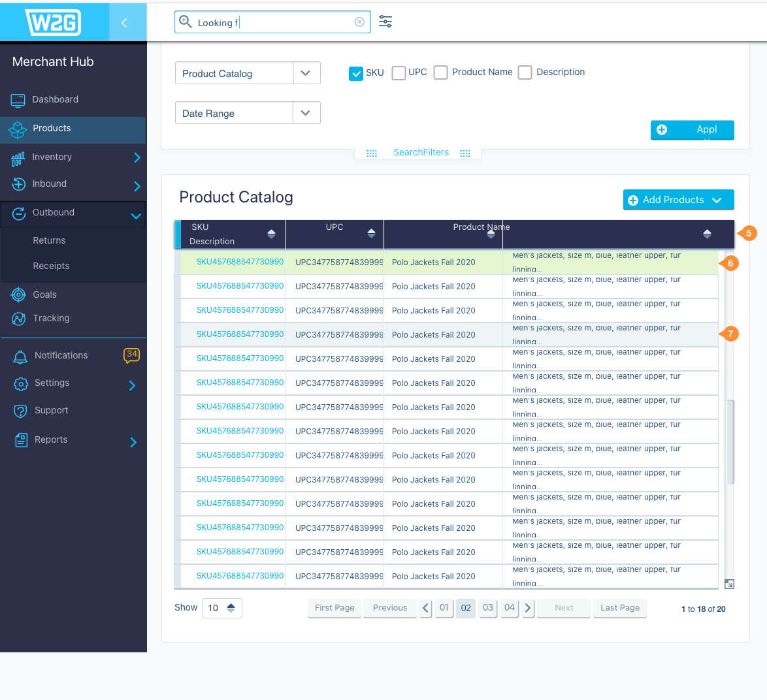Collapse the sidebar with back arrow

[x=124, y=23]
